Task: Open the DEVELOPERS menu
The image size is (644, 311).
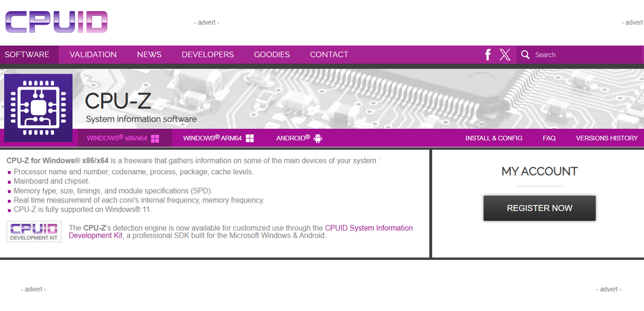Action: pos(208,55)
